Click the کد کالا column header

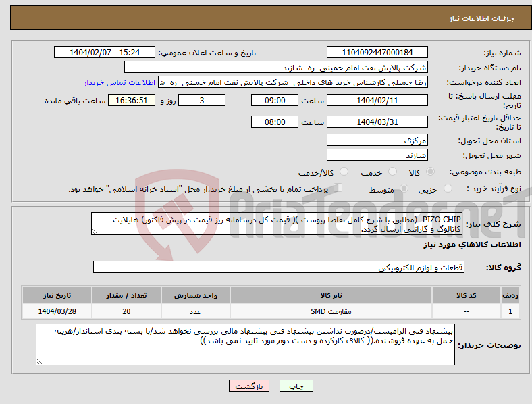[467, 295]
